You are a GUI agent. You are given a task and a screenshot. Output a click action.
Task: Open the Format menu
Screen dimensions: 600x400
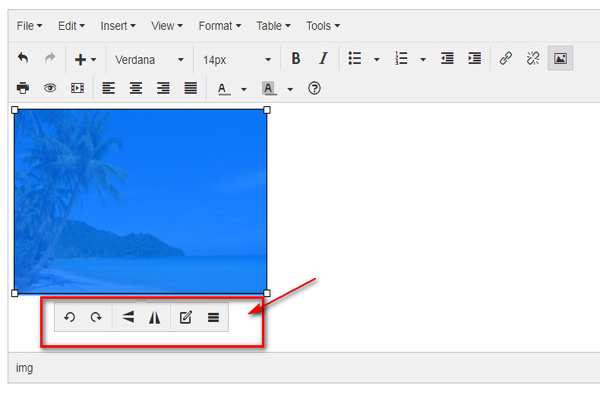point(220,26)
